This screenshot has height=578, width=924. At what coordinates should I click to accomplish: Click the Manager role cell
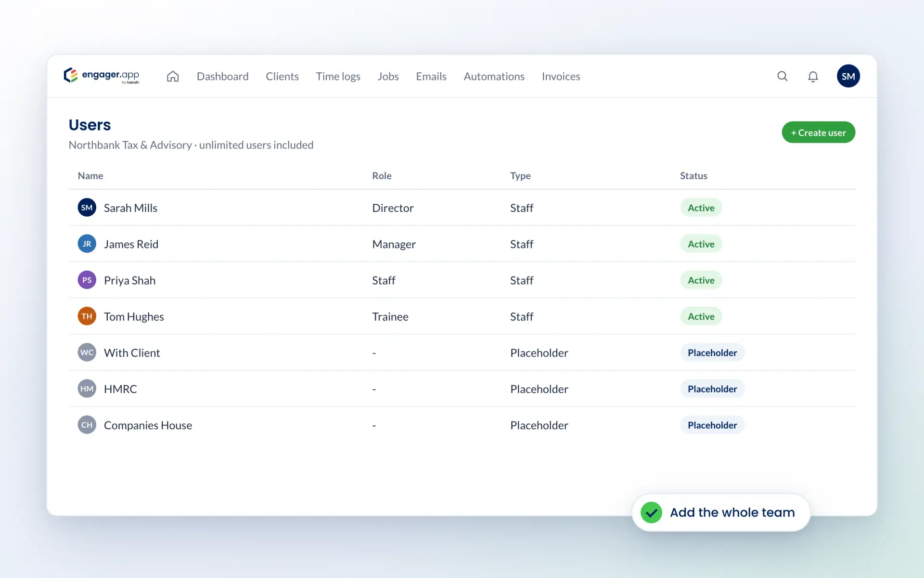tap(394, 244)
